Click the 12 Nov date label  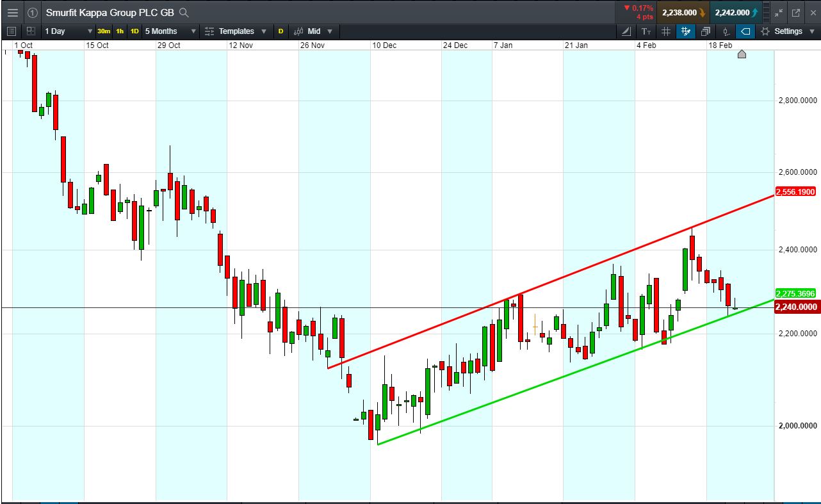click(x=241, y=45)
